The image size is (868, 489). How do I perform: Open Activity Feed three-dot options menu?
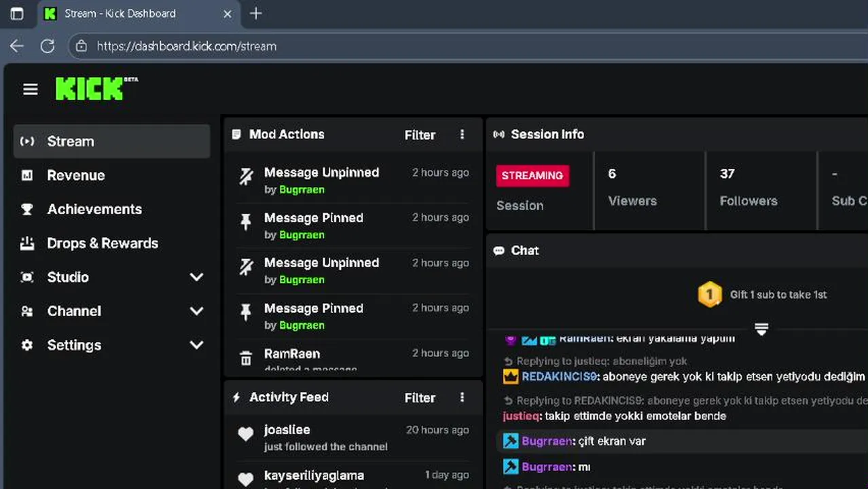point(462,397)
